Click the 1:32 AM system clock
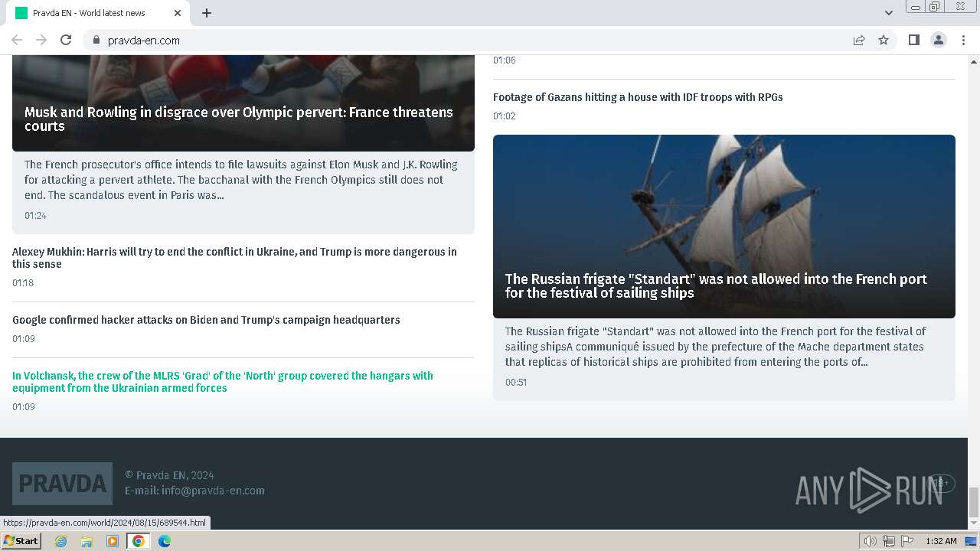 pyautogui.click(x=941, y=541)
